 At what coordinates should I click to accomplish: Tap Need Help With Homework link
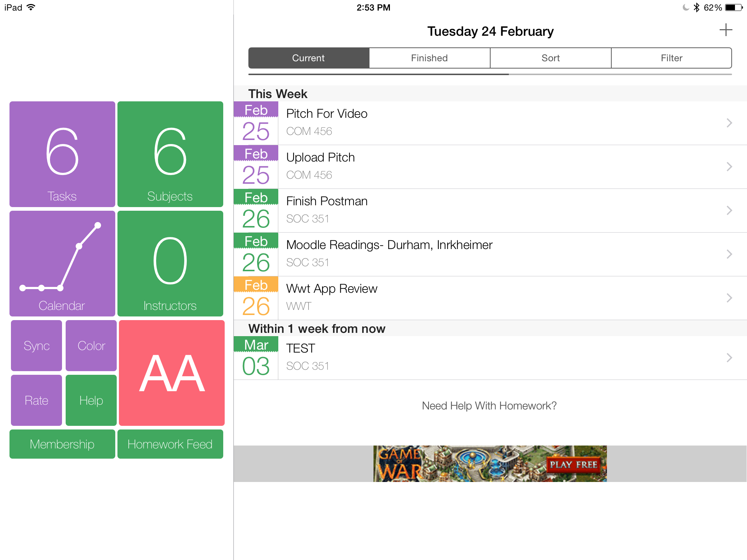(489, 405)
